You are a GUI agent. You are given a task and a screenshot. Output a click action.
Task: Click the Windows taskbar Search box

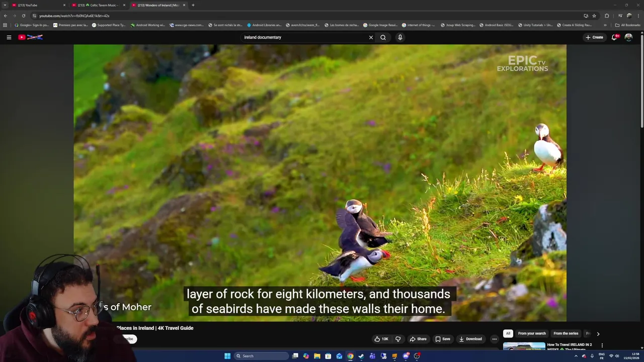tap(262, 356)
